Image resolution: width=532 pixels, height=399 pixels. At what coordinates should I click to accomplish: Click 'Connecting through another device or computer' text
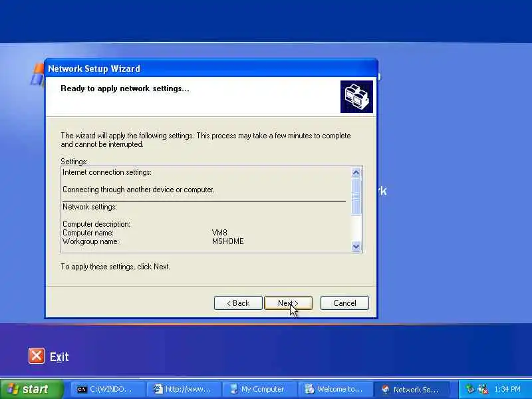tap(138, 190)
